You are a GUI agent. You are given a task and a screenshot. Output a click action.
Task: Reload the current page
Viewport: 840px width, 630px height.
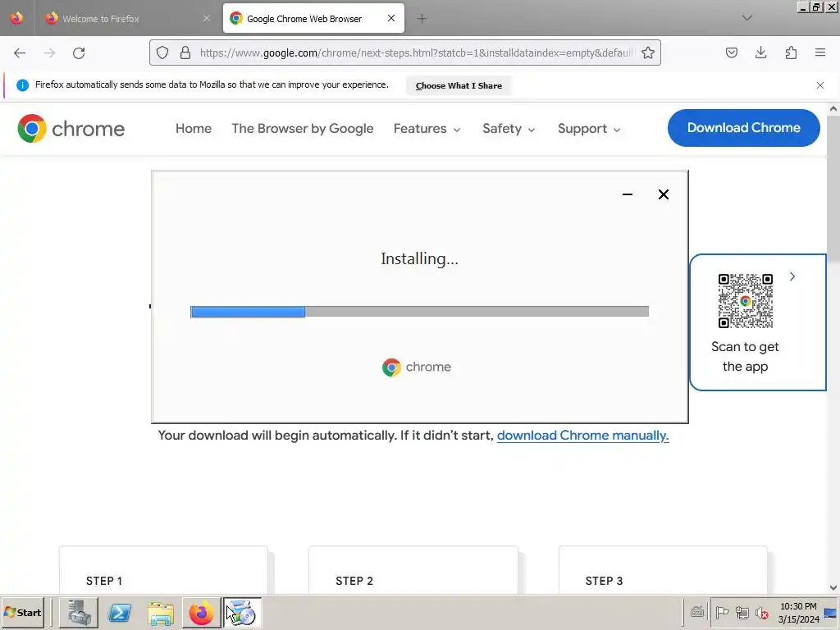79,53
